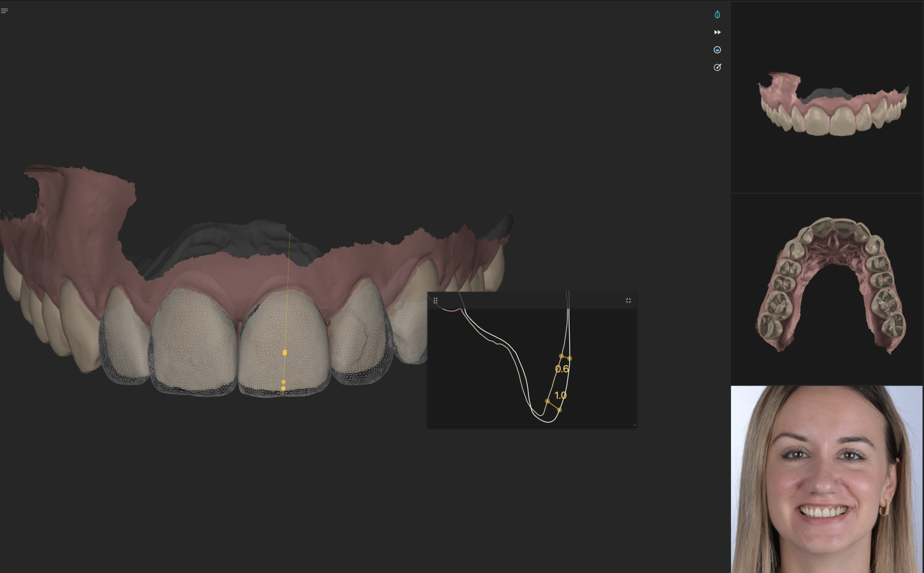Toggle the rainbow color map view
Image resolution: width=924 pixels, height=573 pixels.
click(717, 50)
